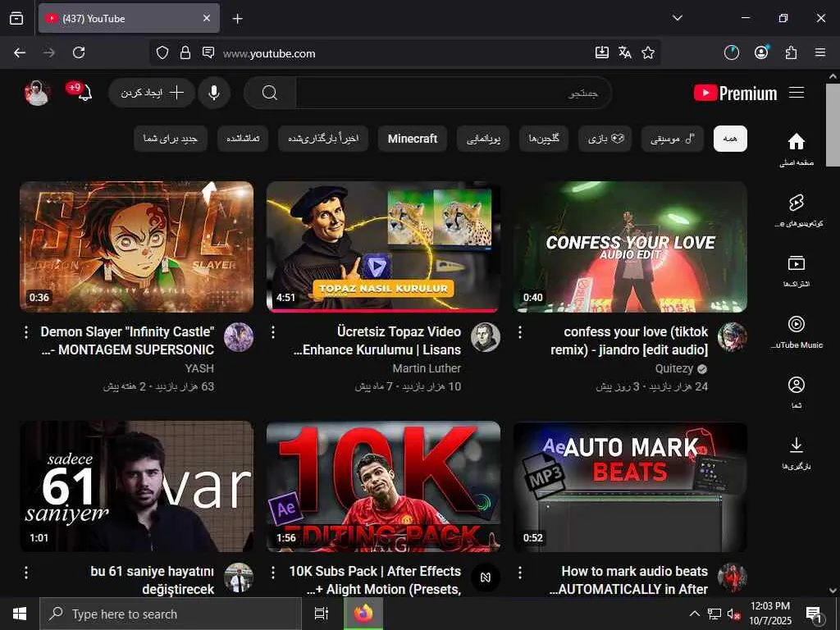840x630 pixels.
Task: Open the 10K Editing Pack thumbnail
Action: [x=384, y=487]
